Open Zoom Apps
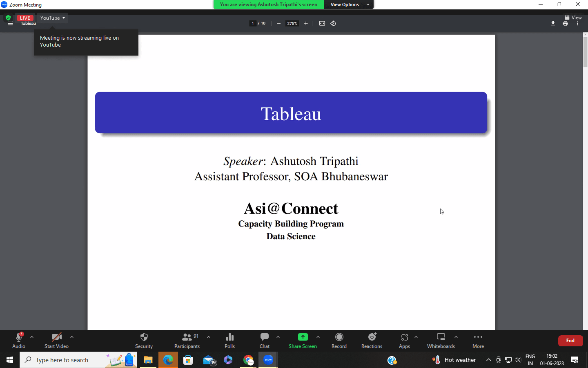This screenshot has width=588, height=368. tap(404, 341)
